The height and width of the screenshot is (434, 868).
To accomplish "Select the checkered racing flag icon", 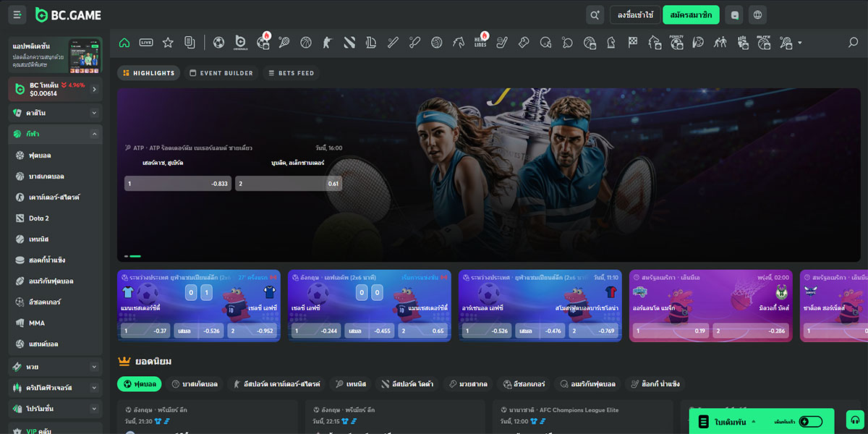I will coord(633,43).
